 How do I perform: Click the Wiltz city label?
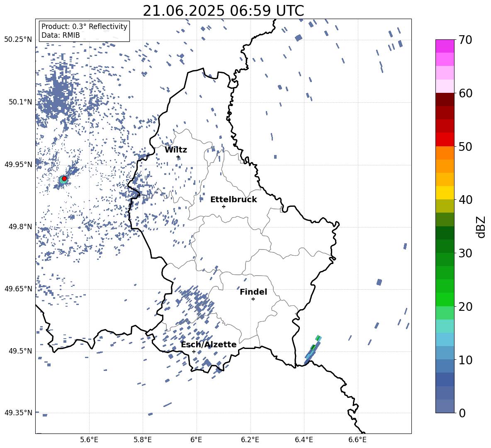coord(176,150)
